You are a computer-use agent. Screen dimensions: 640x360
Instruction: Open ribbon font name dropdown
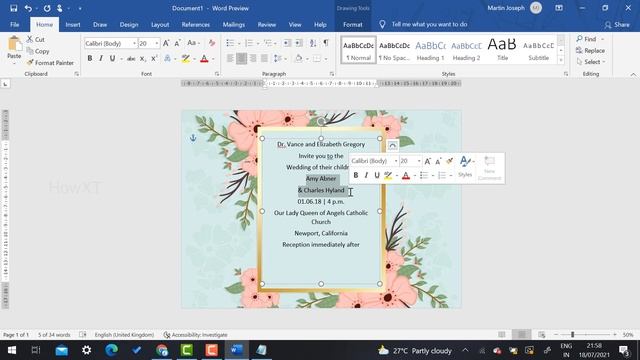[x=134, y=43]
